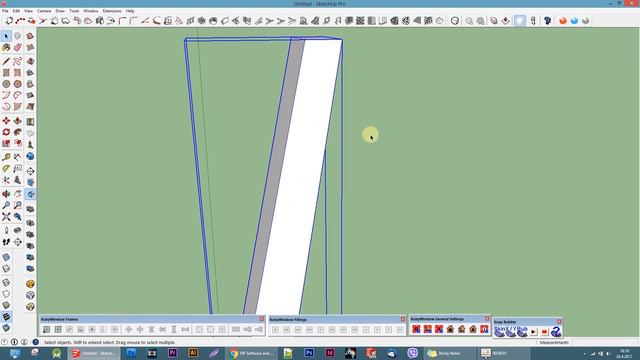Choose the Rotated Rectangle tool
The width and height of the screenshot is (640, 360).
[18, 73]
